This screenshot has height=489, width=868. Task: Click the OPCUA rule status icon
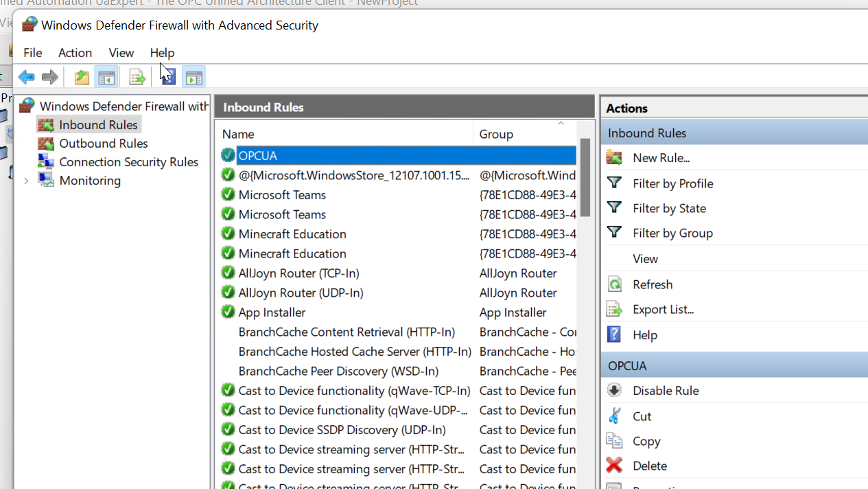coord(228,155)
